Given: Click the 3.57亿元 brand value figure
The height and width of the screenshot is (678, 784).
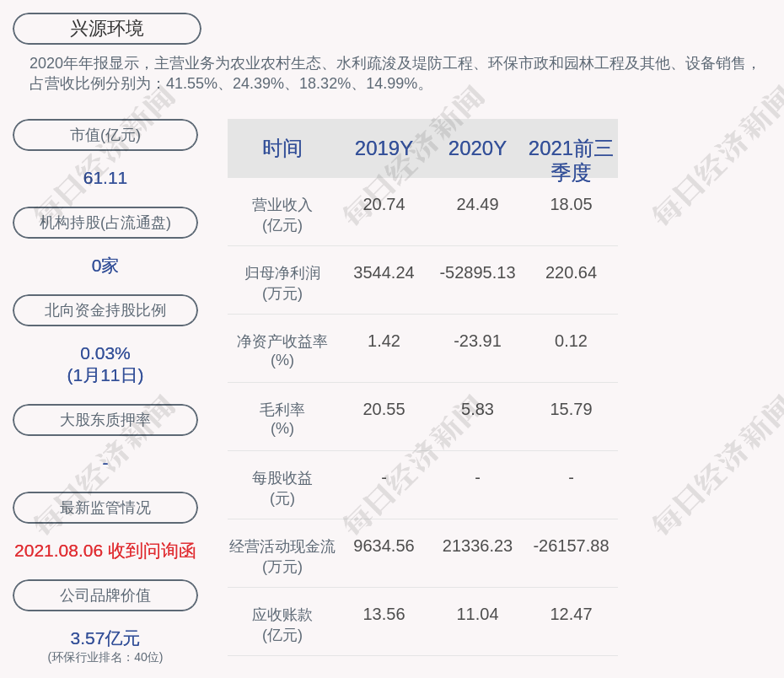Looking at the screenshot, I should point(105,638).
